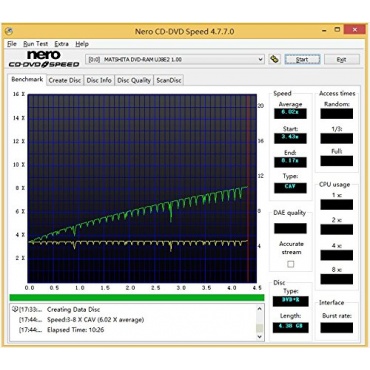Maximize the Nero CD-DVD Speed window
The image size is (370, 370).
point(337,30)
